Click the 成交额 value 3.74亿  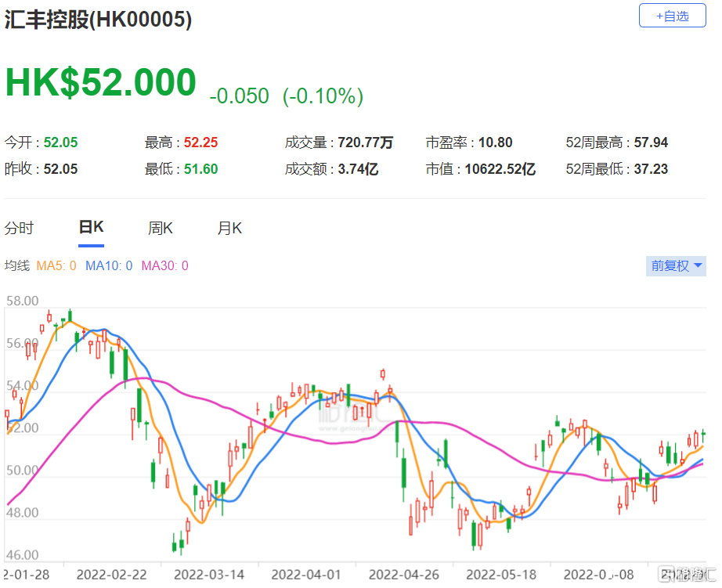click(x=358, y=169)
